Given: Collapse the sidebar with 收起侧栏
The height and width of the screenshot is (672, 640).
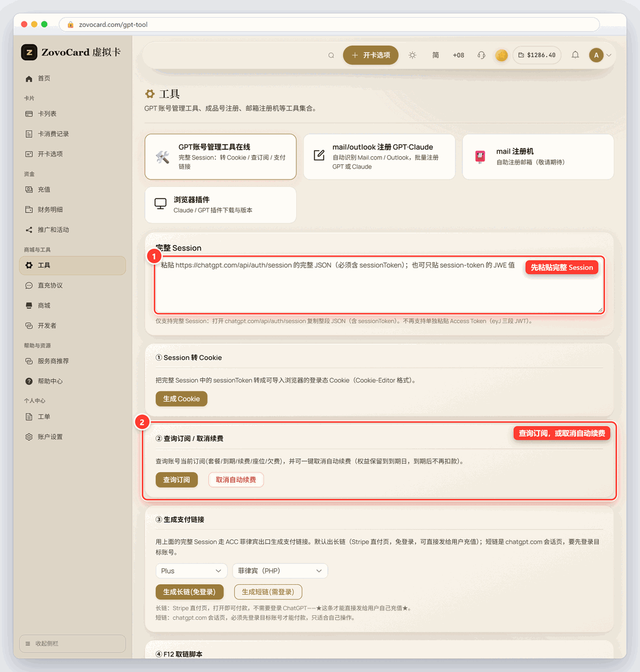Looking at the screenshot, I should (73, 644).
